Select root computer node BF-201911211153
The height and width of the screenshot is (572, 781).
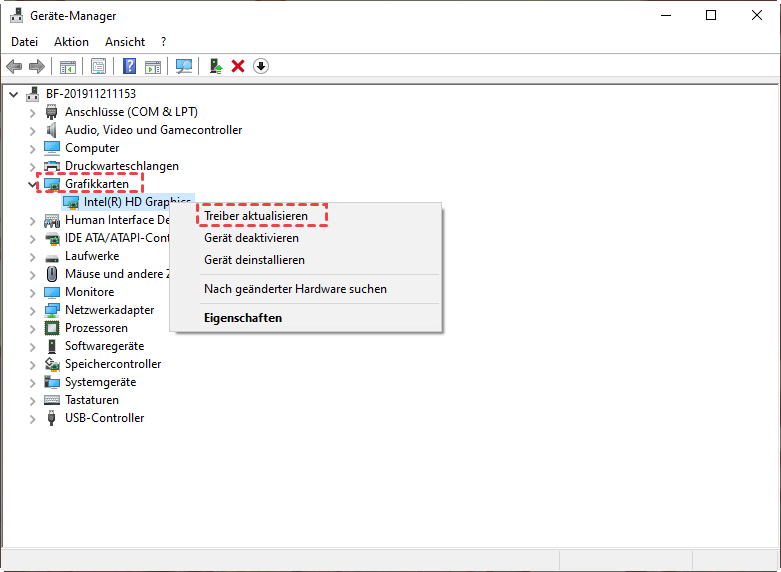pyautogui.click(x=90, y=94)
